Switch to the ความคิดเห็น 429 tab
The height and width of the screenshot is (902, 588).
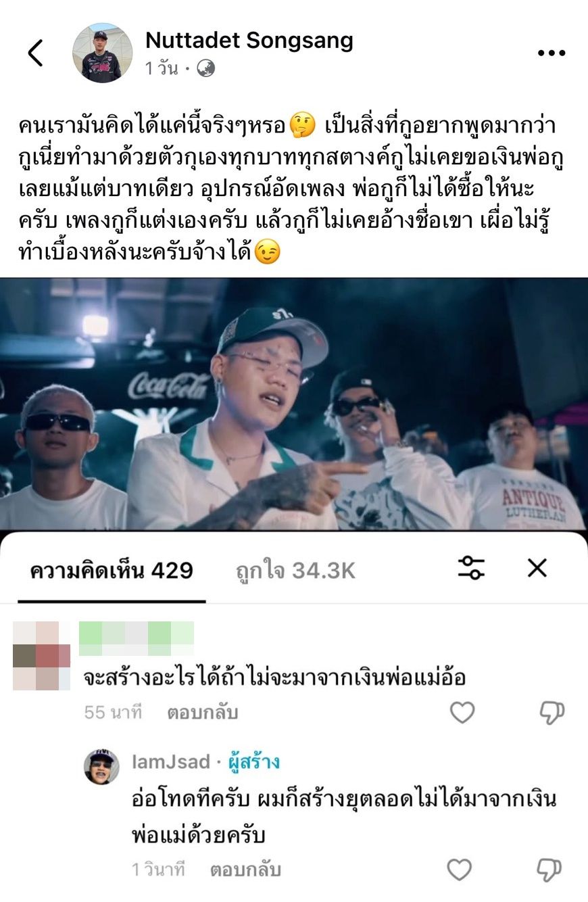click(112, 571)
